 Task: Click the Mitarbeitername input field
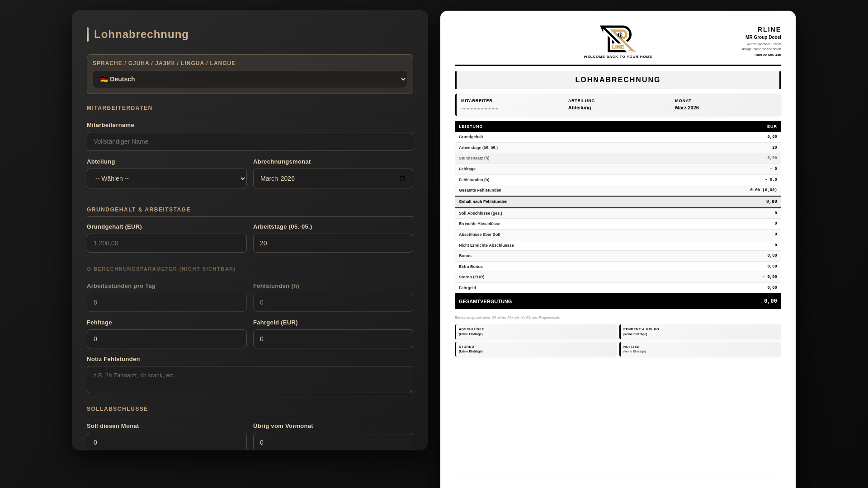coord(250,141)
